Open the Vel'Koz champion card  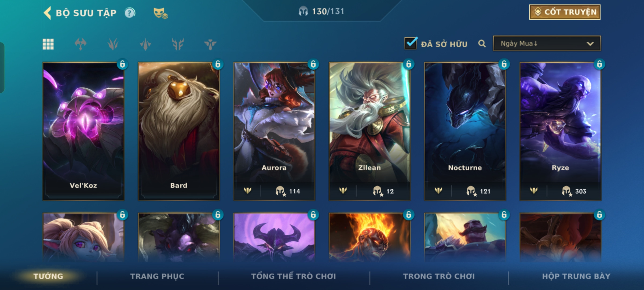[x=83, y=131]
